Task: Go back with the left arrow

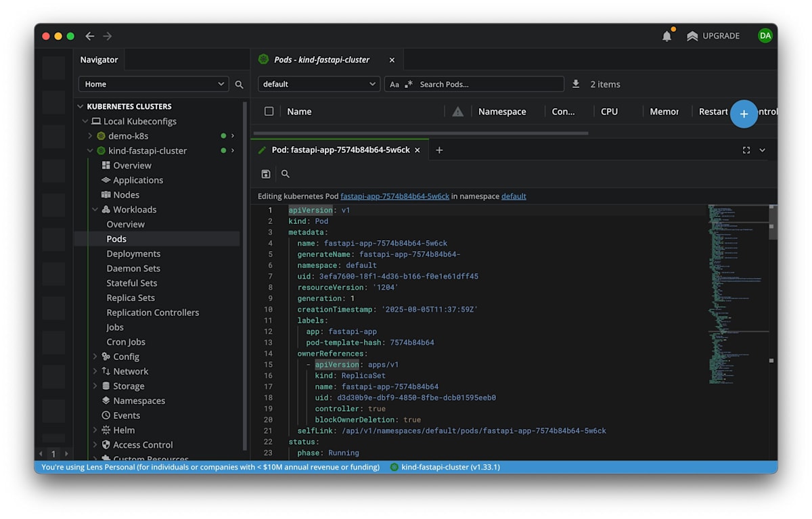Action: click(89, 36)
